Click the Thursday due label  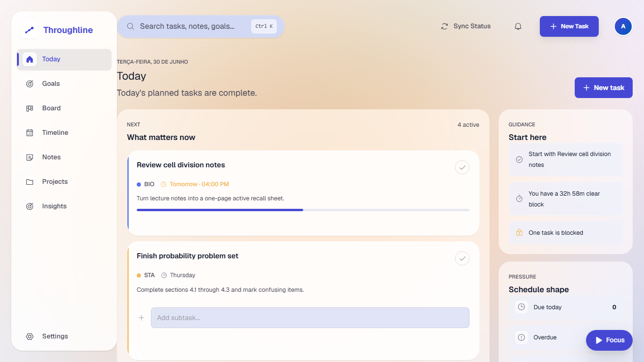[182, 275]
